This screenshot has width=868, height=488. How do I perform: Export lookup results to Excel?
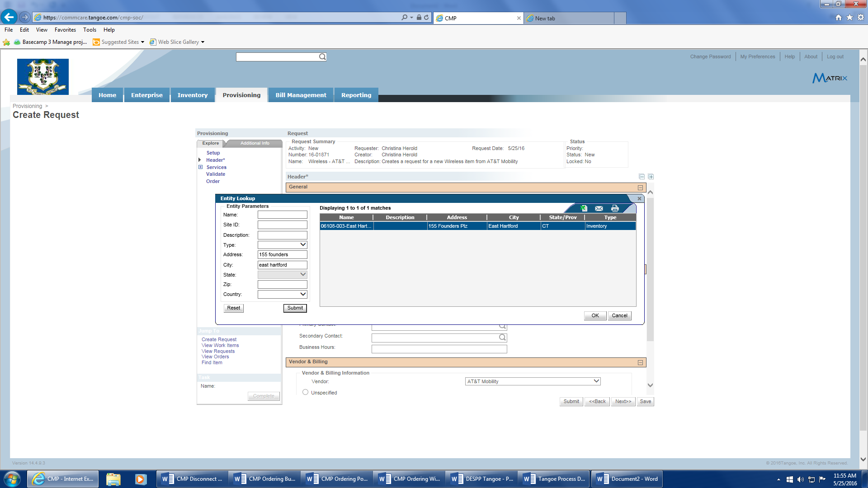[584, 208]
